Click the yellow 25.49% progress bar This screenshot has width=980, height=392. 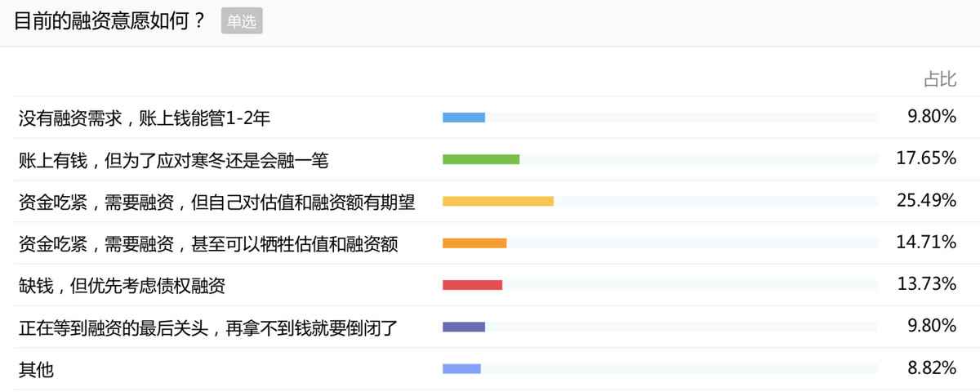pyautogui.click(x=498, y=201)
